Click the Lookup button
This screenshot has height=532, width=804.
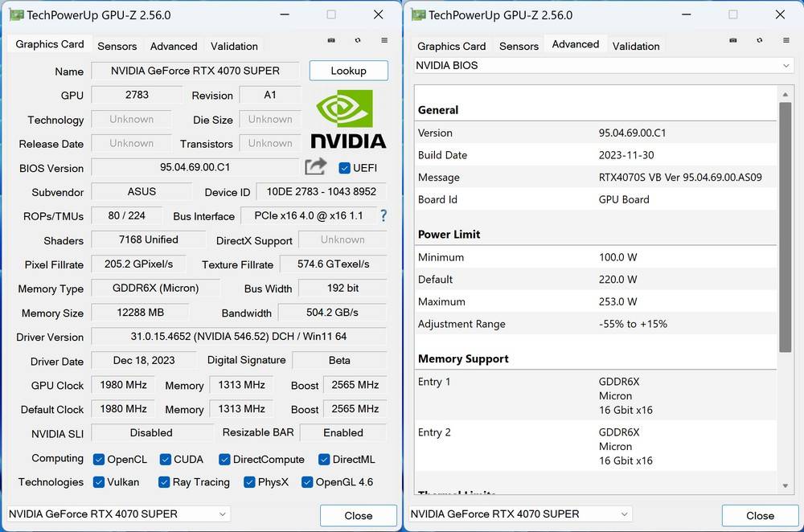coord(348,71)
